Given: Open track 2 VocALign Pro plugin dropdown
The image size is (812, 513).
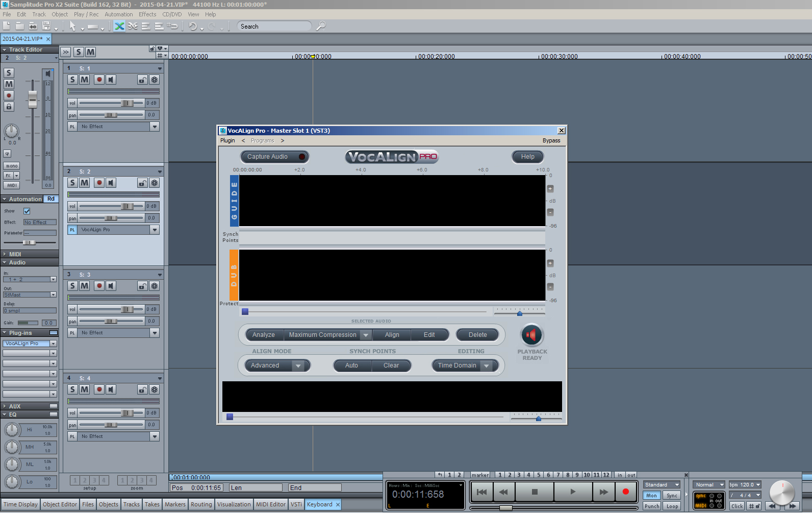Looking at the screenshot, I should (155, 230).
